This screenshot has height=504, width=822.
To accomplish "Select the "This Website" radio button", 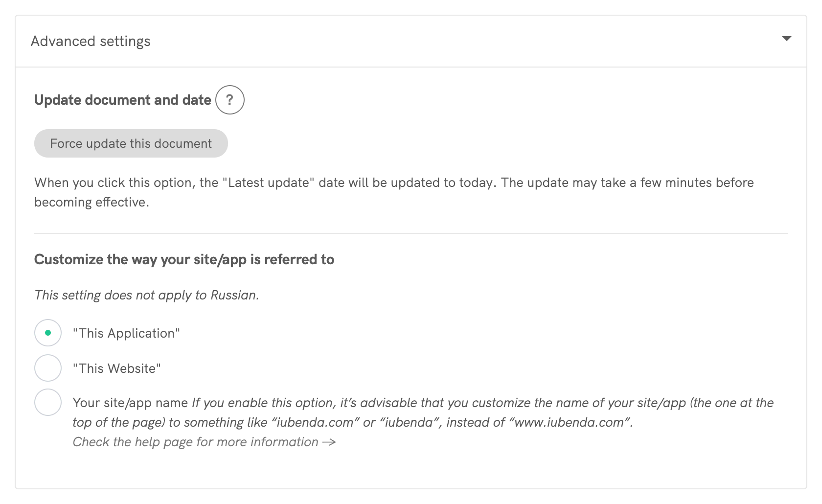I will click(x=47, y=367).
